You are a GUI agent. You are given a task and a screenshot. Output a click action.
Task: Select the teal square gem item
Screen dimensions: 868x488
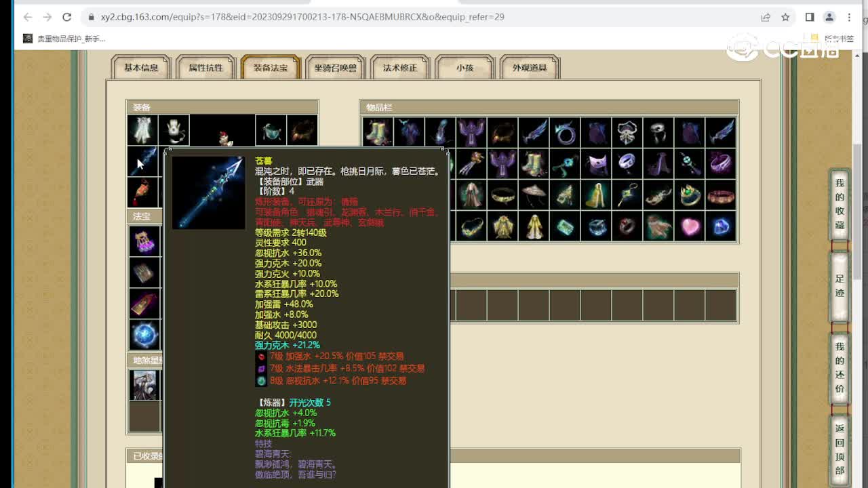click(x=565, y=226)
